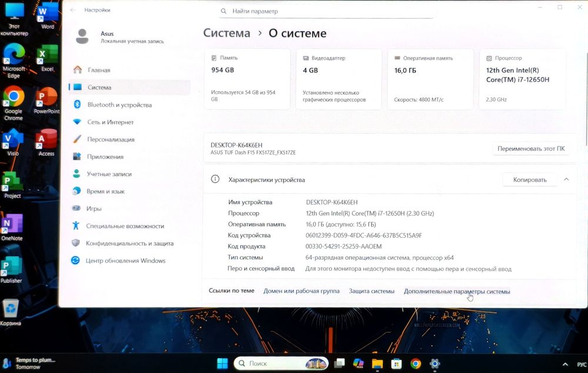
Task: Open Microsoft Edge desktop icon
Action: coord(14,61)
